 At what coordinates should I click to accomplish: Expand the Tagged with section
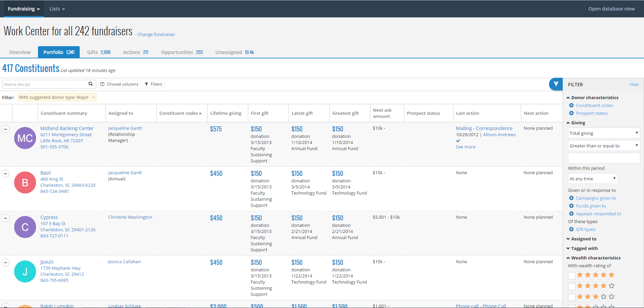click(x=582, y=248)
